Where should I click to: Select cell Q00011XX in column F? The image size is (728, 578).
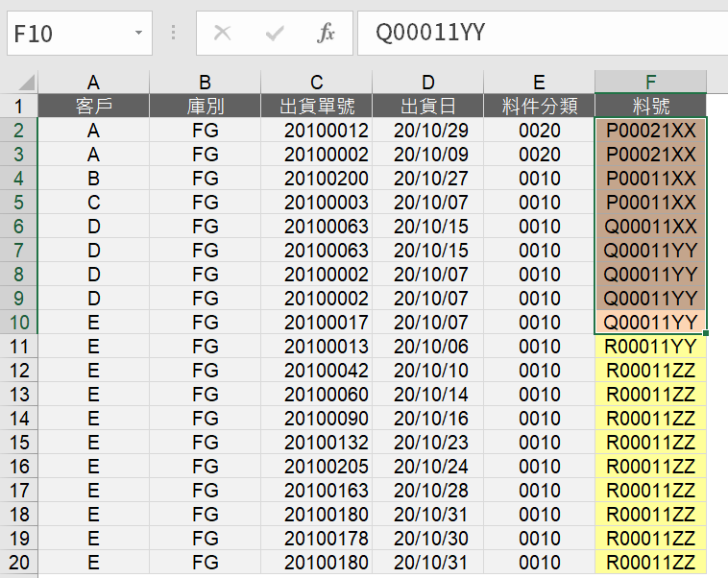click(650, 226)
